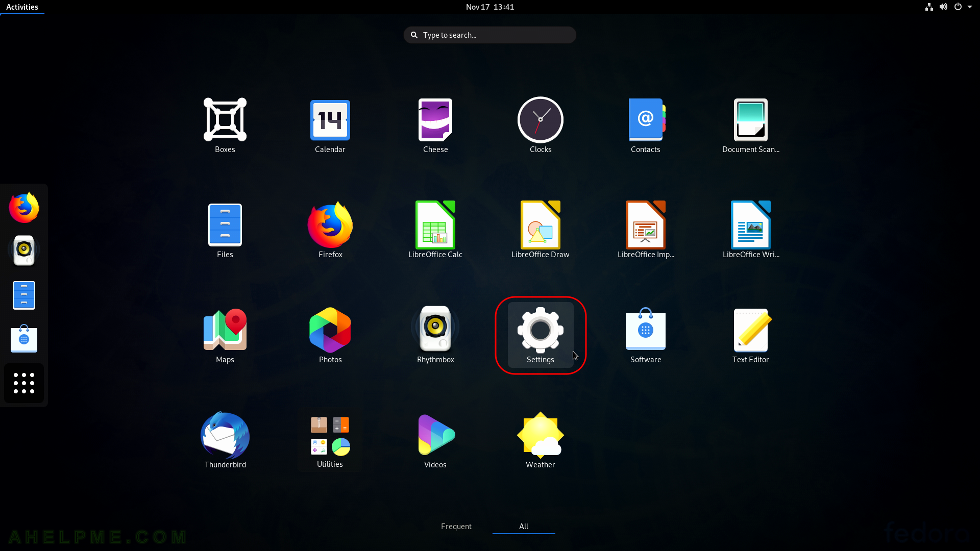
Task: Open the Clocks app
Action: (541, 126)
